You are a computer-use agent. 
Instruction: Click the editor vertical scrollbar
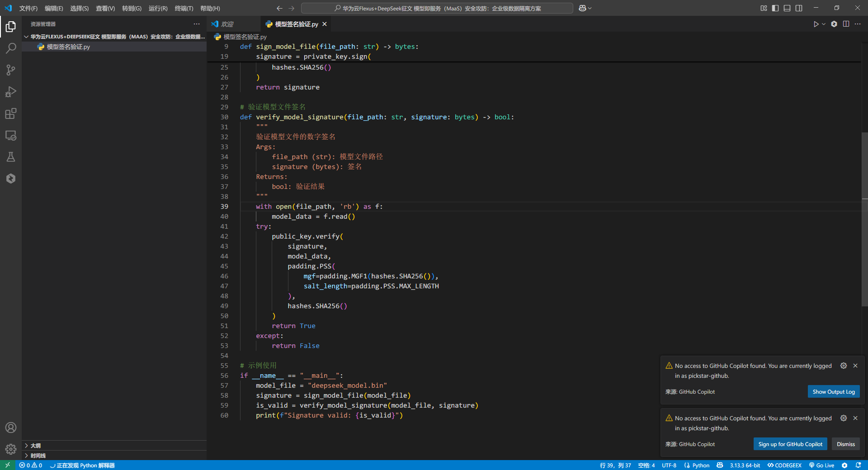[x=864, y=219]
